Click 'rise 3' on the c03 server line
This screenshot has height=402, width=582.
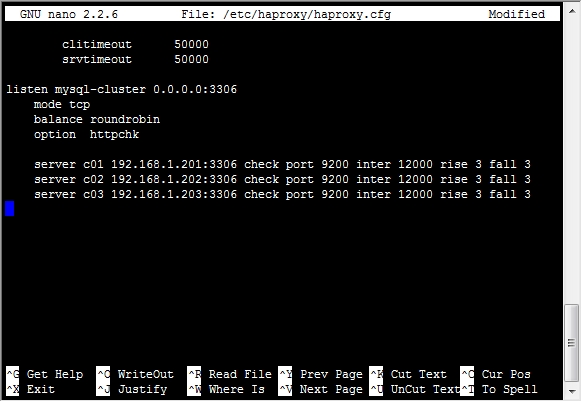pos(461,194)
